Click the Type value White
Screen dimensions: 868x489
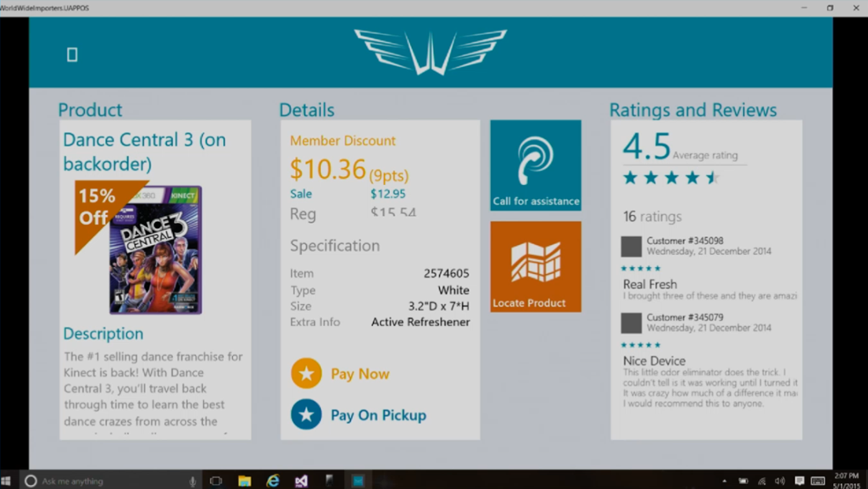(x=453, y=290)
